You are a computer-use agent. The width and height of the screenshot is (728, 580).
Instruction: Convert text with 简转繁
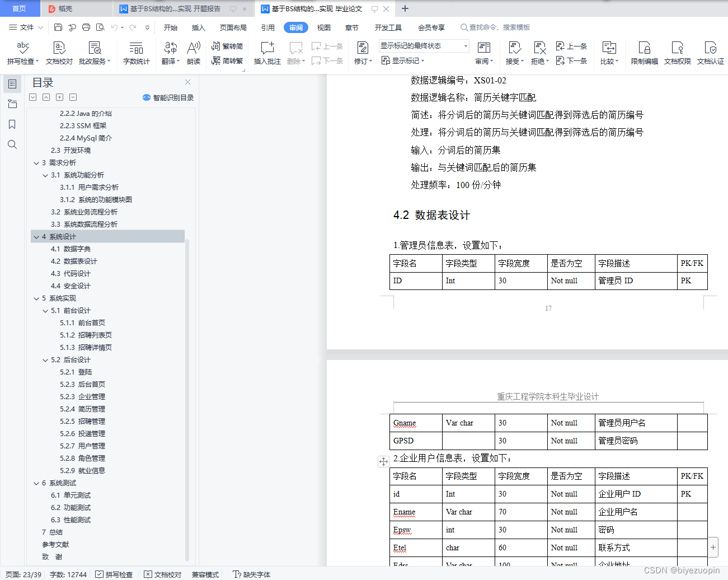(x=227, y=60)
